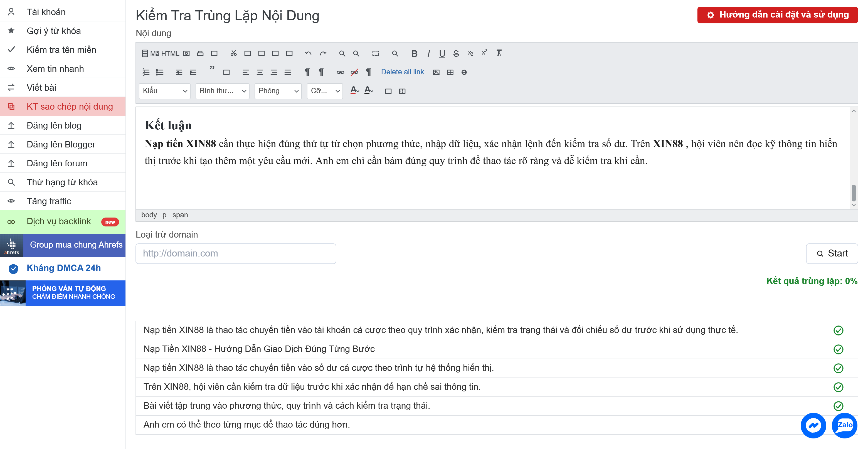Click the insert image icon
Viewport: 868px width, 449px height.
click(436, 72)
